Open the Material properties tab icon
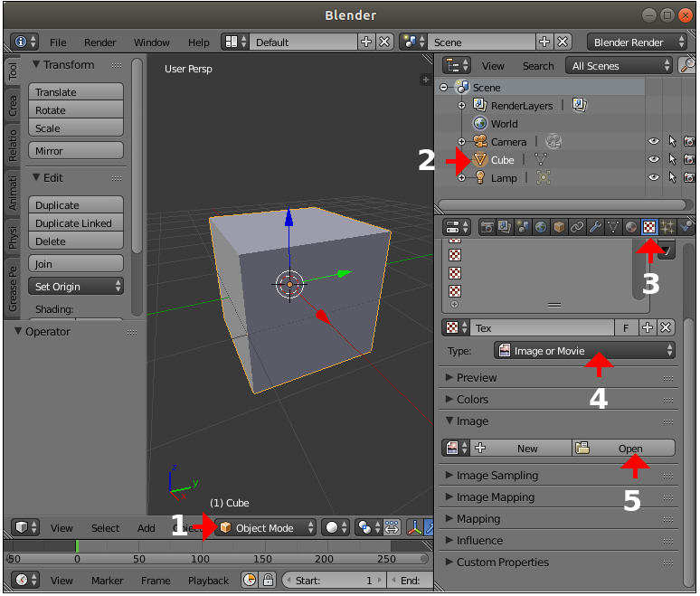 click(x=630, y=227)
